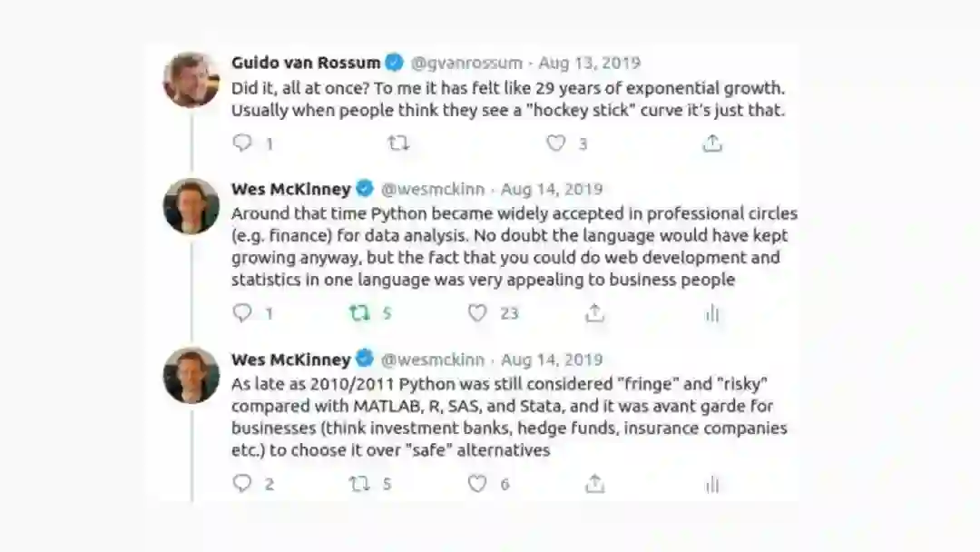980x552 pixels.
Task: View analytics for the 2010/2011 Python tweet
Action: coord(712,484)
